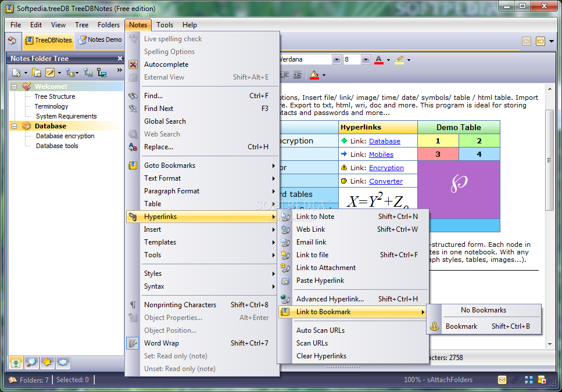This screenshot has height=392, width=562.
Task: Click the search magnifier below folder tree
Action: (x=31, y=363)
